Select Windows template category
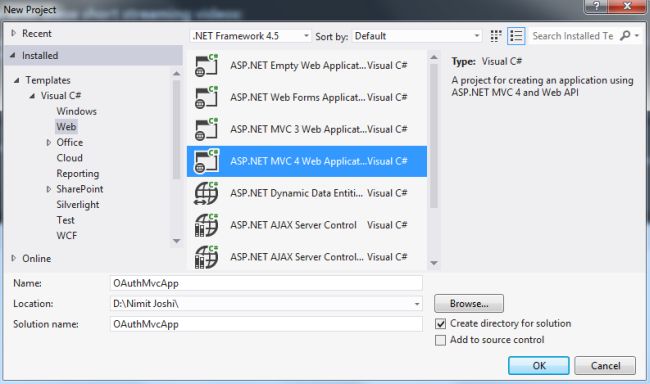This screenshot has height=384, width=650. pyautogui.click(x=76, y=111)
